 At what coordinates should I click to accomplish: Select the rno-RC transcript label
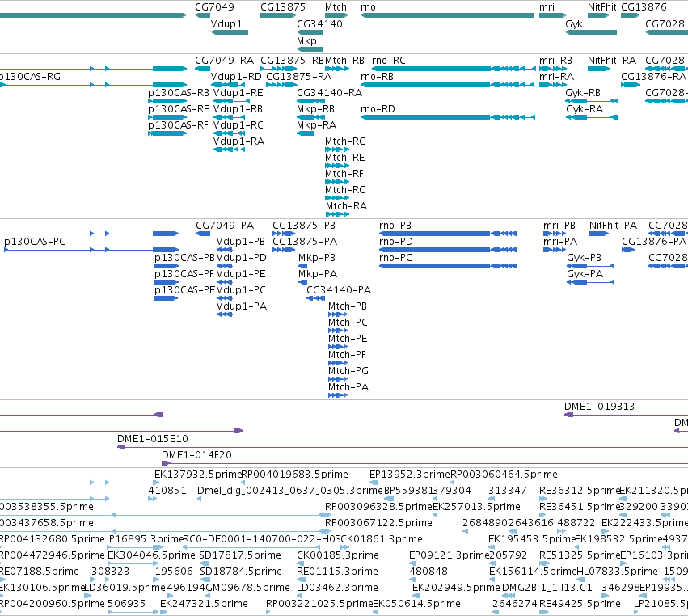[388, 60]
